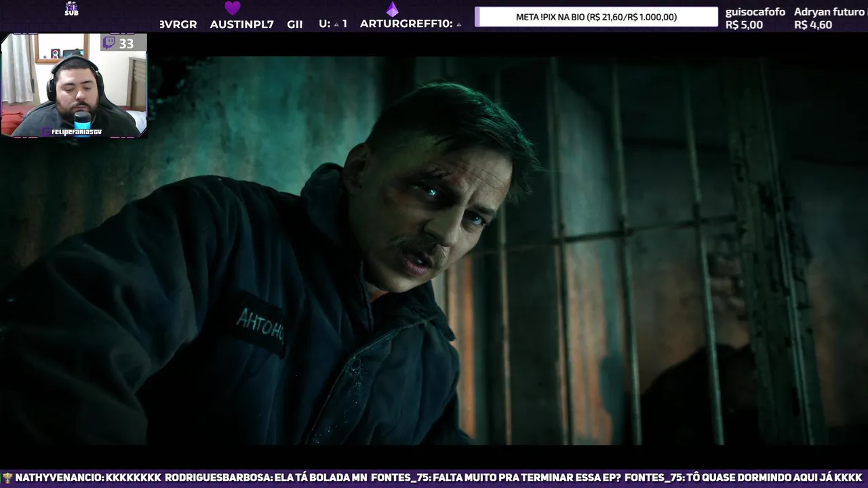868x488 pixels.
Task: Click the FELIPEFARIASTV channel label
Action: coord(77,131)
